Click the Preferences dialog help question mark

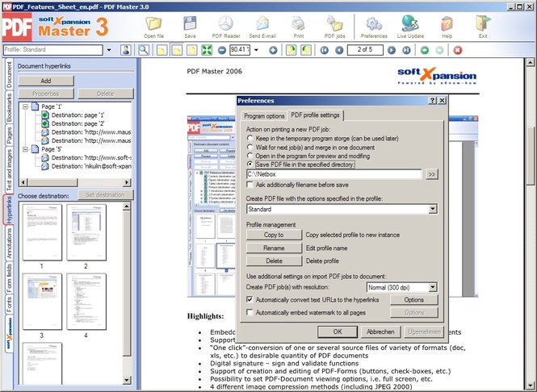(x=433, y=100)
